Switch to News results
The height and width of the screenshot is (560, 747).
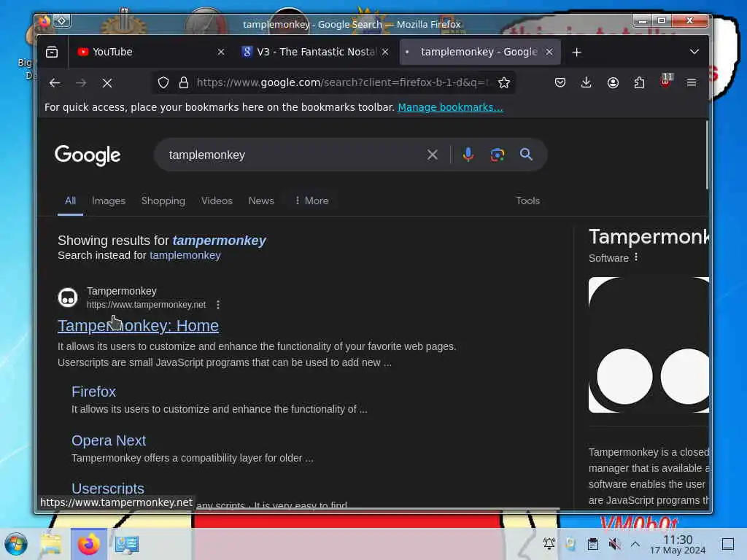262,201
